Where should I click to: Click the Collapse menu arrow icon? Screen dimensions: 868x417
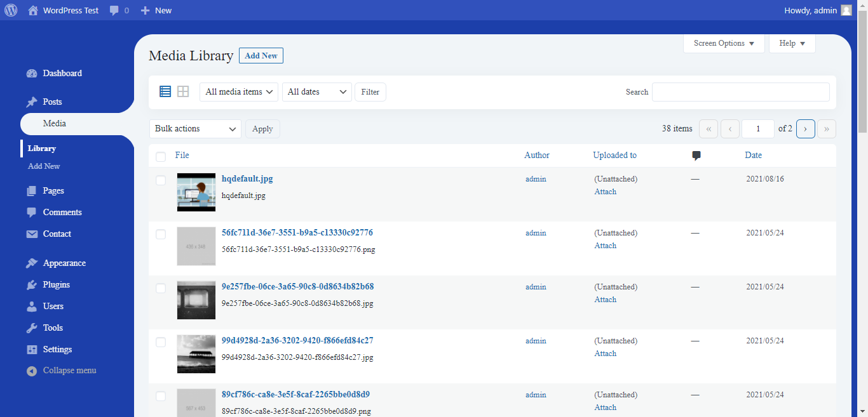tap(32, 371)
